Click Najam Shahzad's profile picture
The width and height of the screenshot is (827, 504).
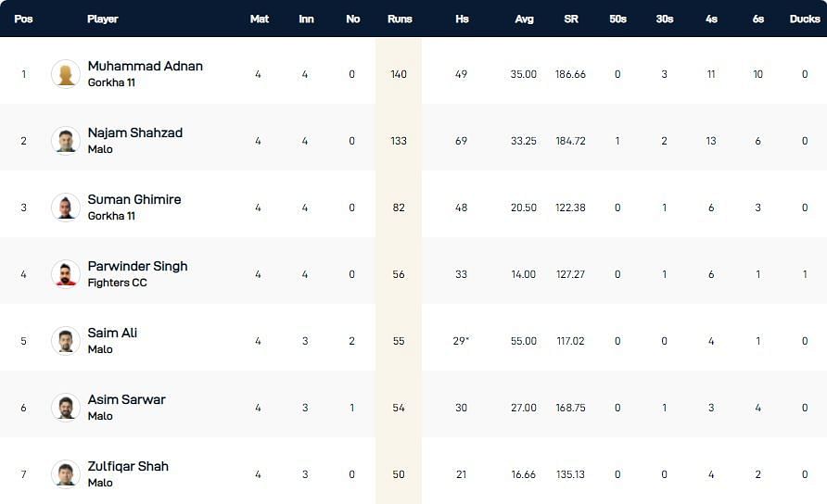[66, 141]
